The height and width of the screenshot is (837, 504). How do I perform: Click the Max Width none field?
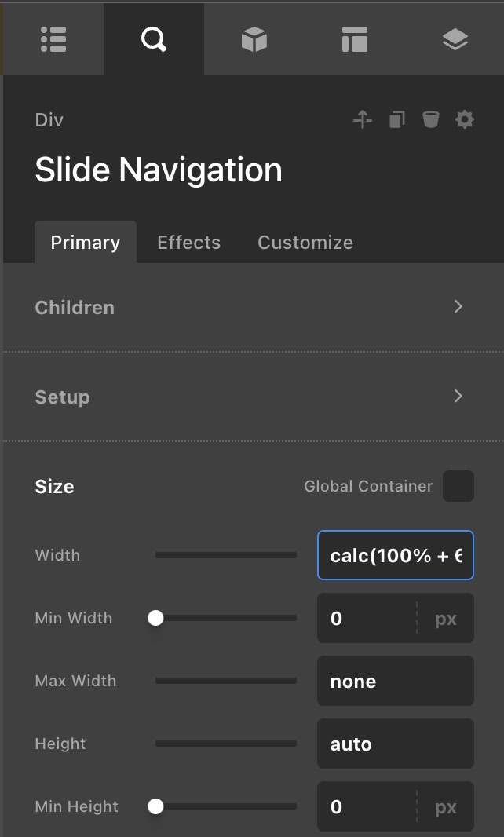tap(396, 682)
